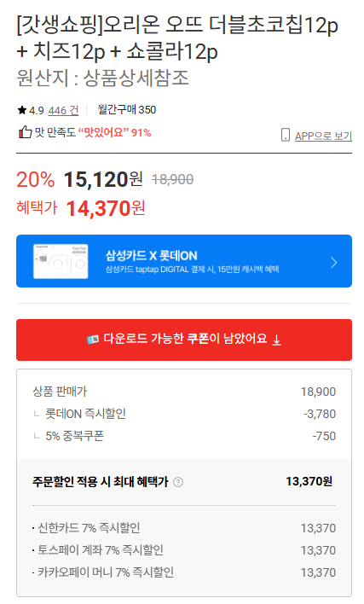Click the question mark help icon by 최대 혜택가

tap(178, 482)
